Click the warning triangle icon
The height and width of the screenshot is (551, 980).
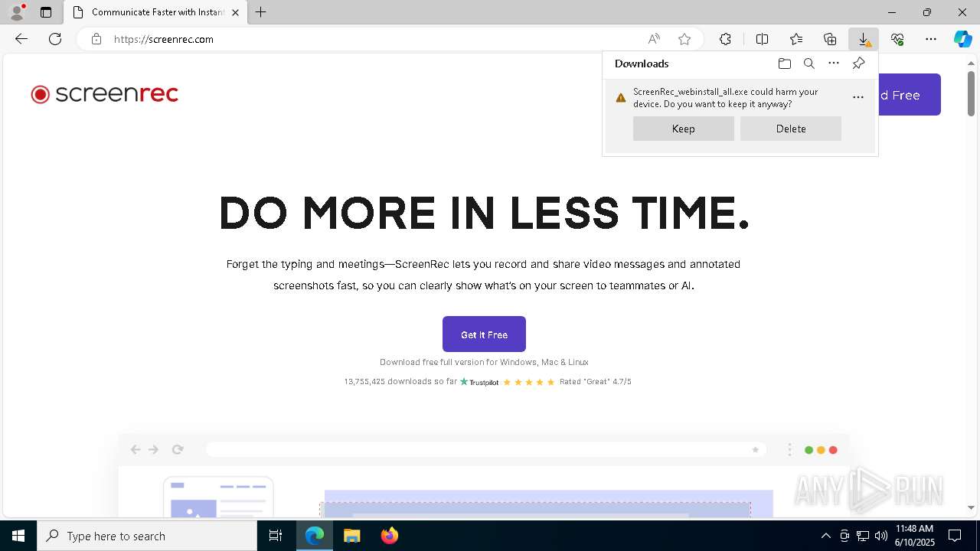tap(621, 98)
